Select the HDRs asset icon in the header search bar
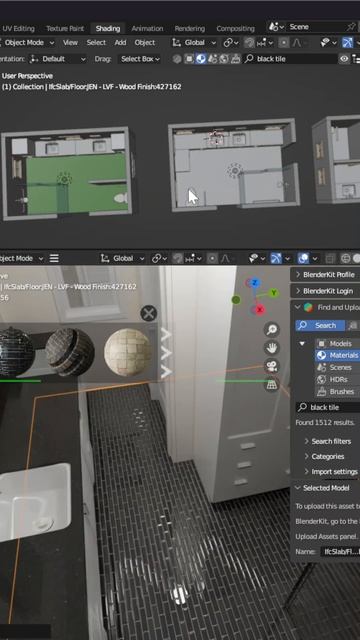Screen dimensions: 360x640 pos(224,59)
